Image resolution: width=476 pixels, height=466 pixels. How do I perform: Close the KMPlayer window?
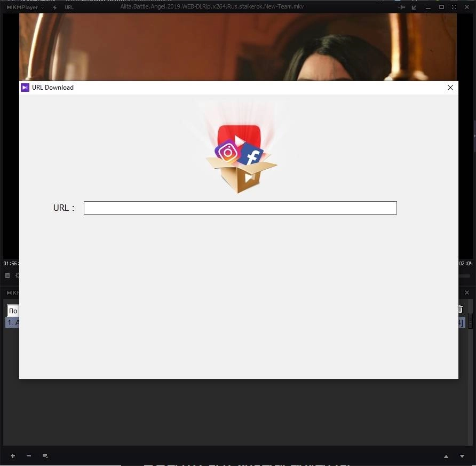(467, 7)
